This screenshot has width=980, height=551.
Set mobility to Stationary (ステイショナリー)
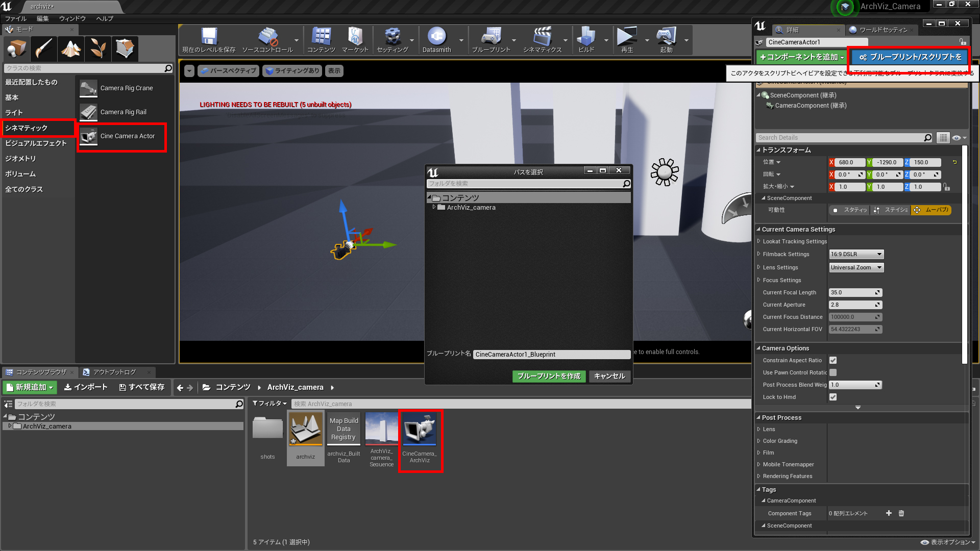[x=890, y=210]
